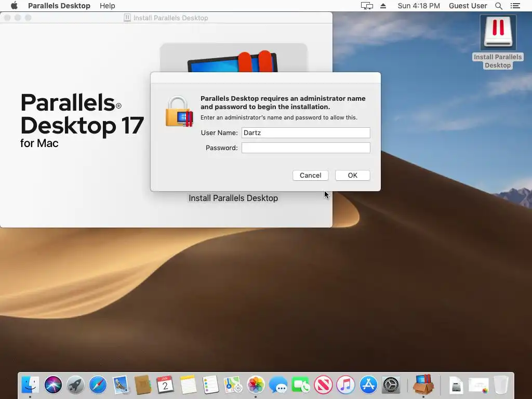Open Trash in the Dock

point(501,385)
